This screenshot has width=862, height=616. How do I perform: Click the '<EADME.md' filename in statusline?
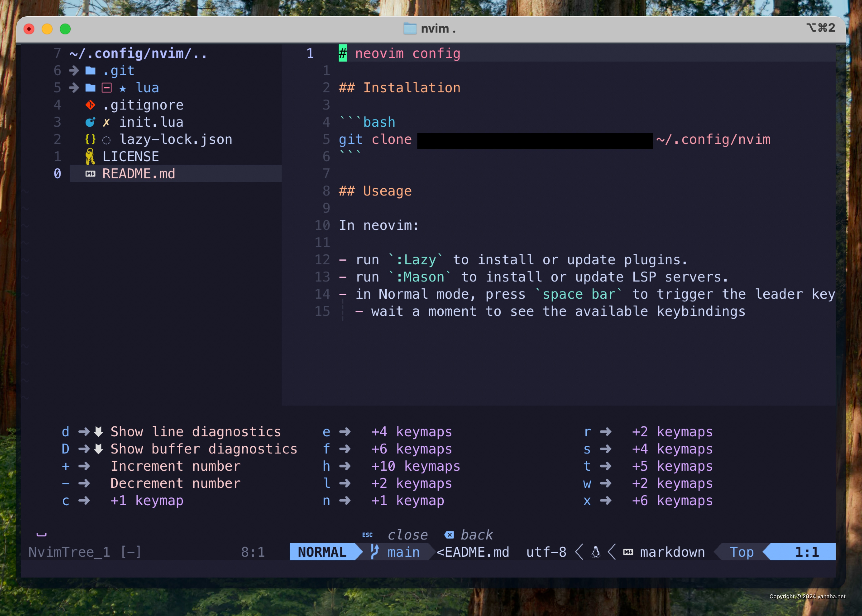click(x=473, y=552)
